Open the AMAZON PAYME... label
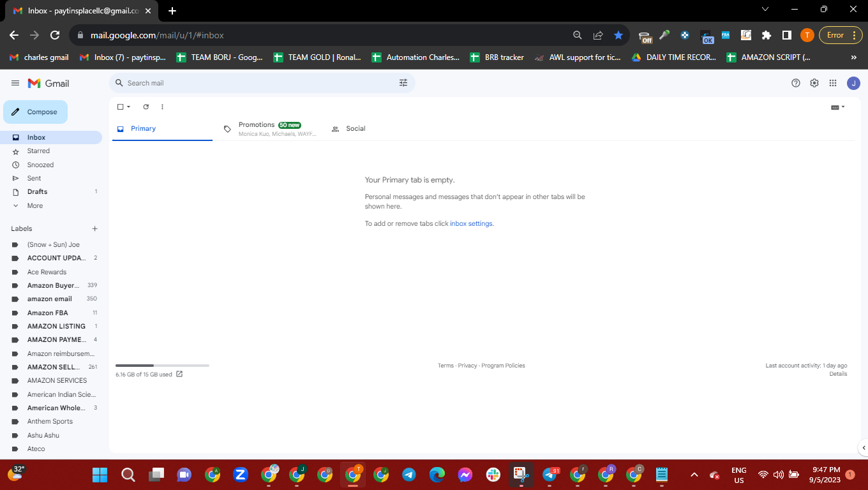Screen dimensions: 868x490 (x=51, y=339)
